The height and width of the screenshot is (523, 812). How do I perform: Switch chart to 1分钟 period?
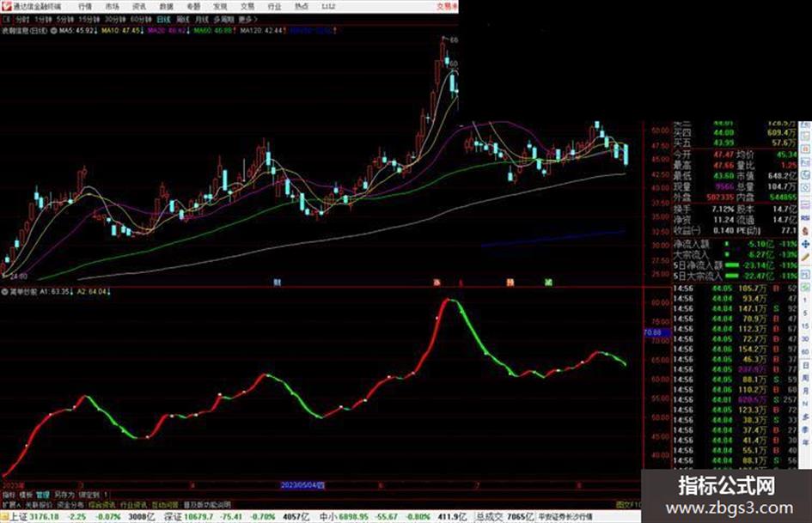[43, 19]
